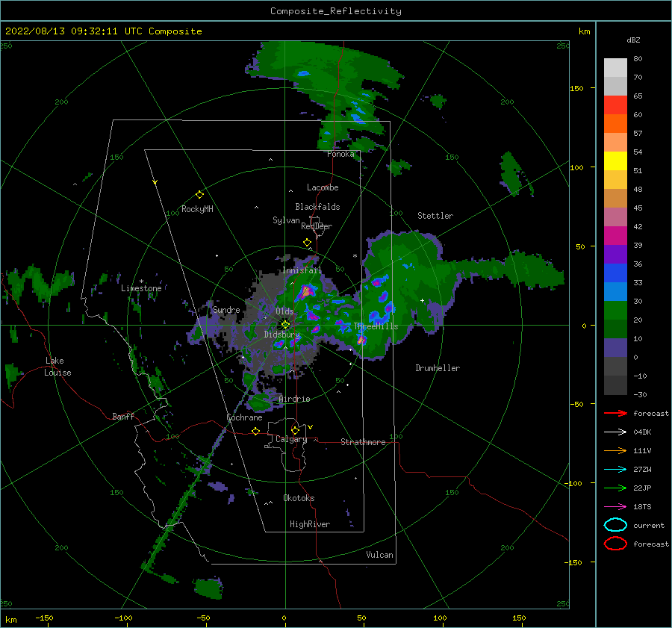Viewport: 672px width, 628px height.
Task: Click the yellow radar-center marker near Olds
Action: tap(285, 325)
